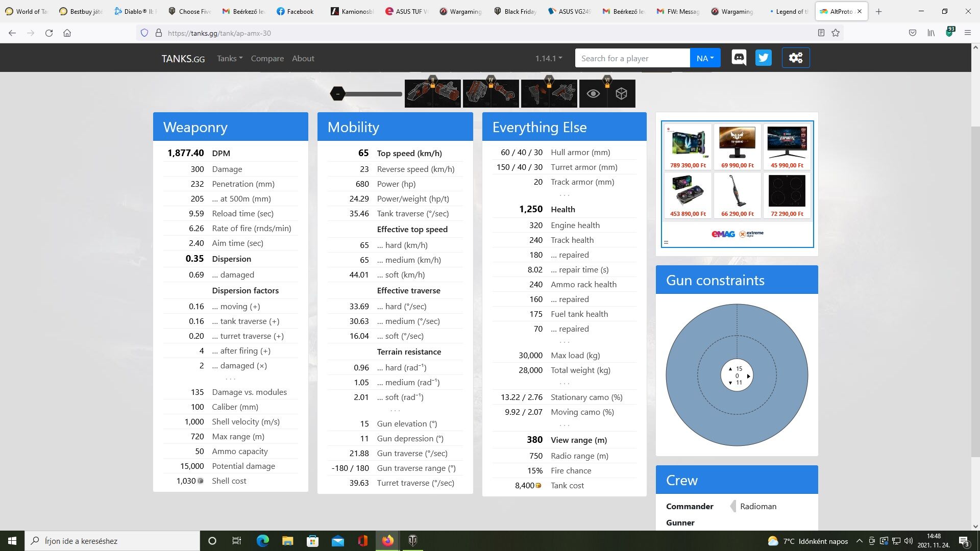
Task: Choose the tier V right modification option
Action: click(x=563, y=94)
